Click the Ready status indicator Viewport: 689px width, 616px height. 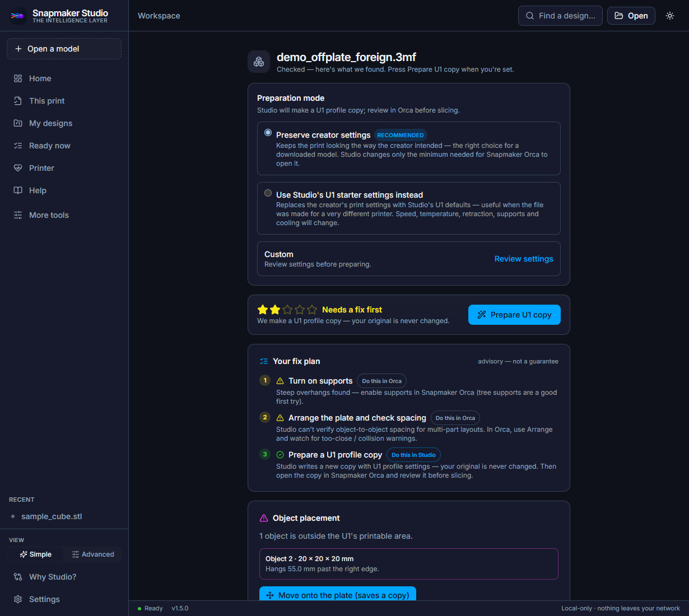[x=150, y=608]
